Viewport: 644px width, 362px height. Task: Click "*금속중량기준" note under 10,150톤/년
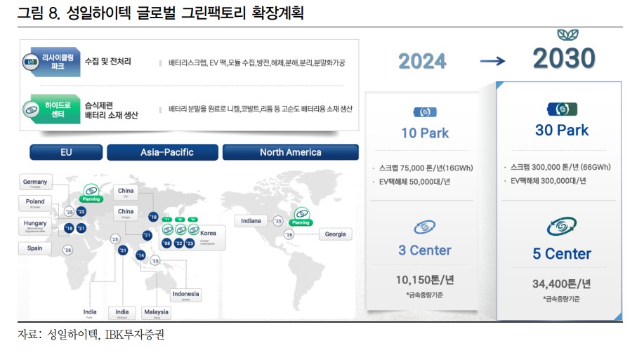(425, 295)
